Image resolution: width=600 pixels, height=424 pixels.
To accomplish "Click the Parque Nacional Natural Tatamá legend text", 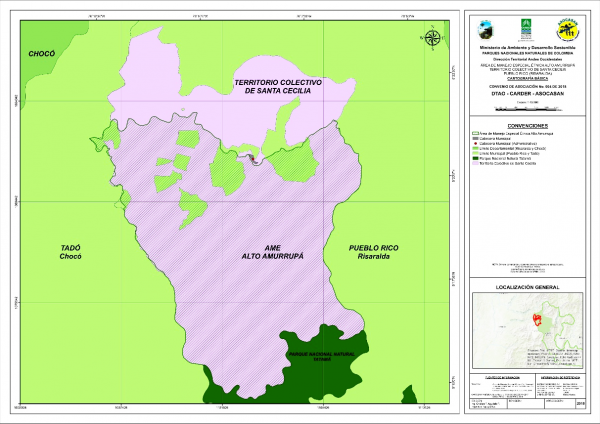I will click(505, 158).
